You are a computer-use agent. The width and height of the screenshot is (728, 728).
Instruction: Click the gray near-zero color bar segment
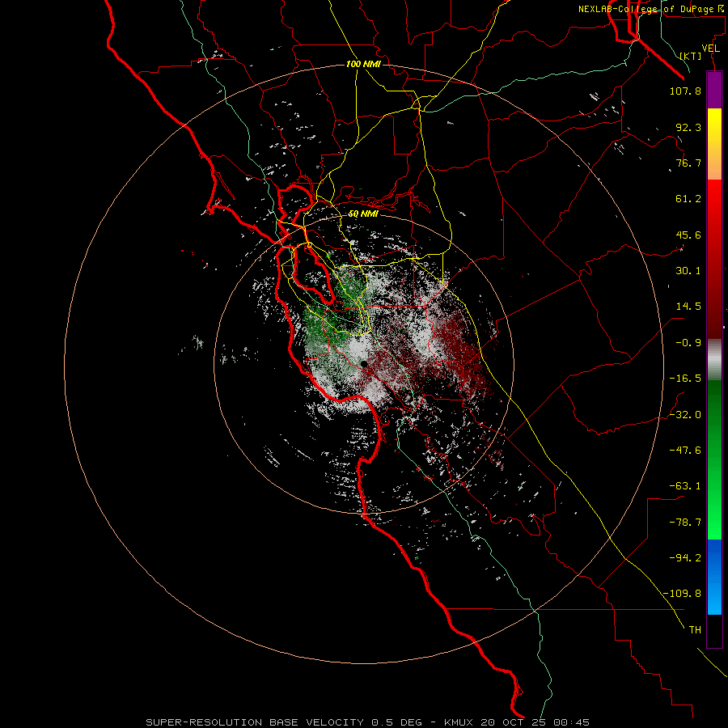[x=714, y=360]
